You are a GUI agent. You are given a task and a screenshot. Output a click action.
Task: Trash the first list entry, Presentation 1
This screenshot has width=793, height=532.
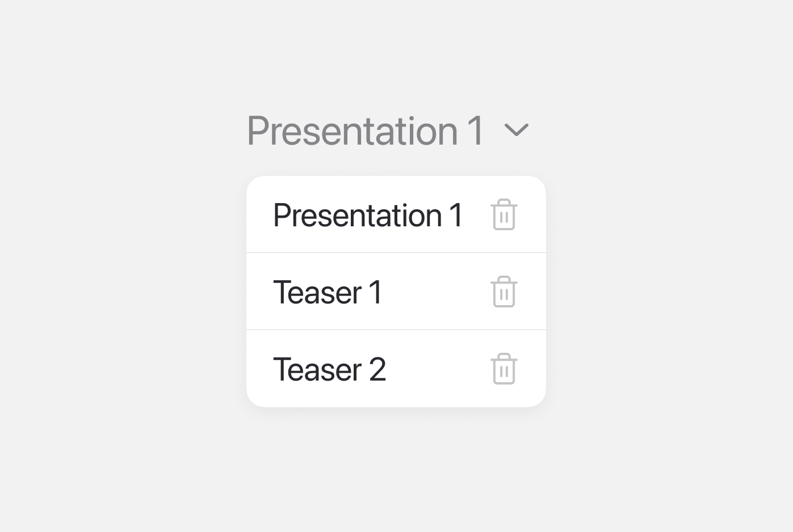coord(504,215)
